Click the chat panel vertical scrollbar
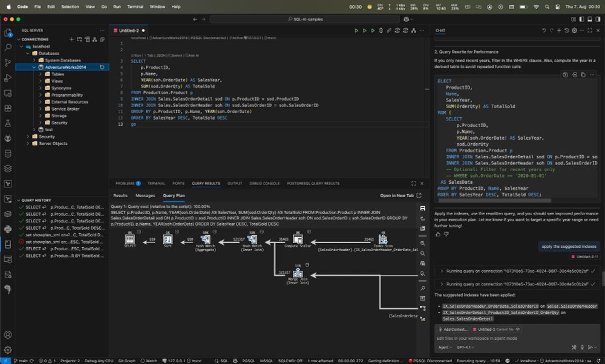 click(603, 278)
